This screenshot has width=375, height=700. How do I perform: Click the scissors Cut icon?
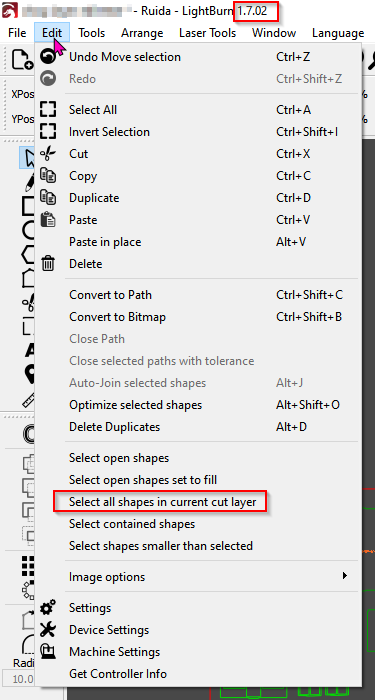click(x=48, y=154)
